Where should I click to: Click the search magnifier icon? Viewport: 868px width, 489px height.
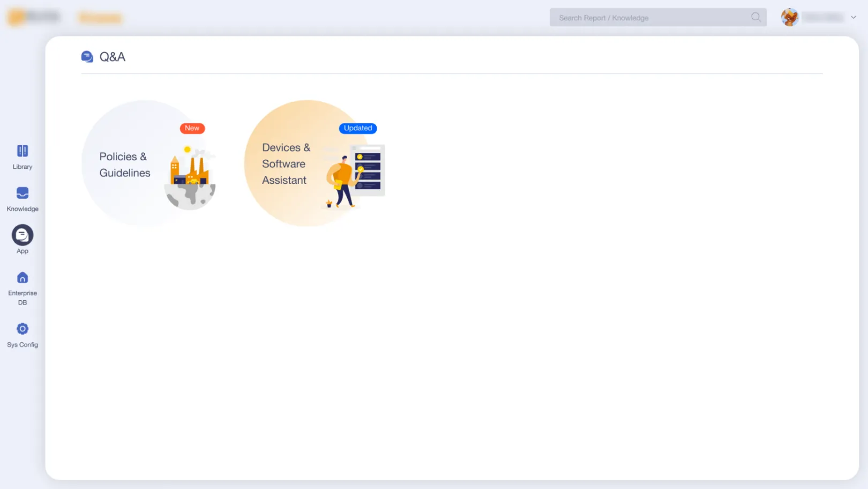coord(755,17)
